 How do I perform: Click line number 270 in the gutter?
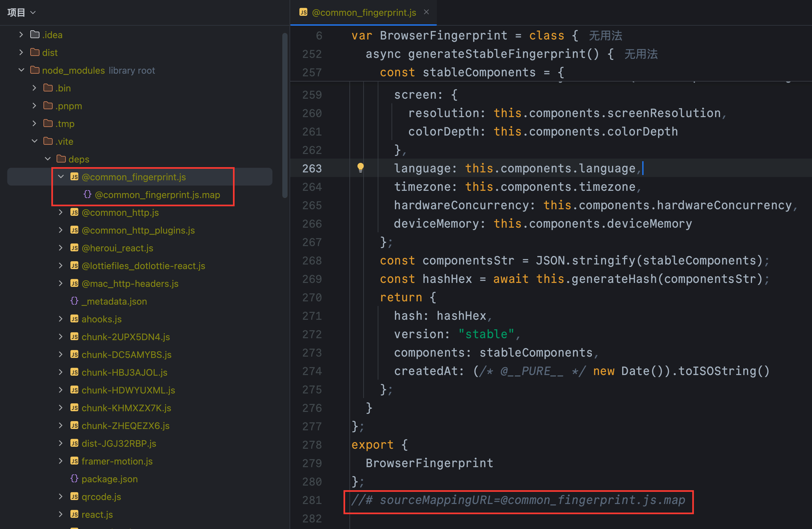click(312, 297)
